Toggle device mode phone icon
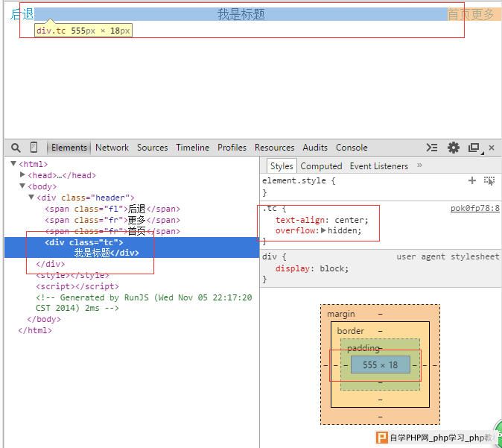Viewport: 502px width, 448px height. click(x=34, y=148)
